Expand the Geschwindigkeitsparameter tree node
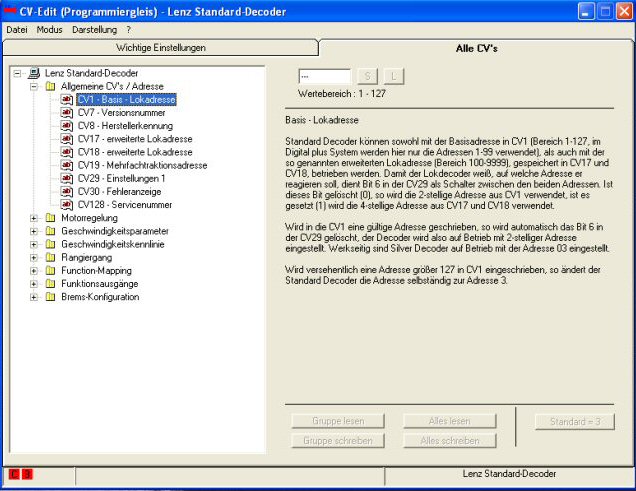 (34, 230)
